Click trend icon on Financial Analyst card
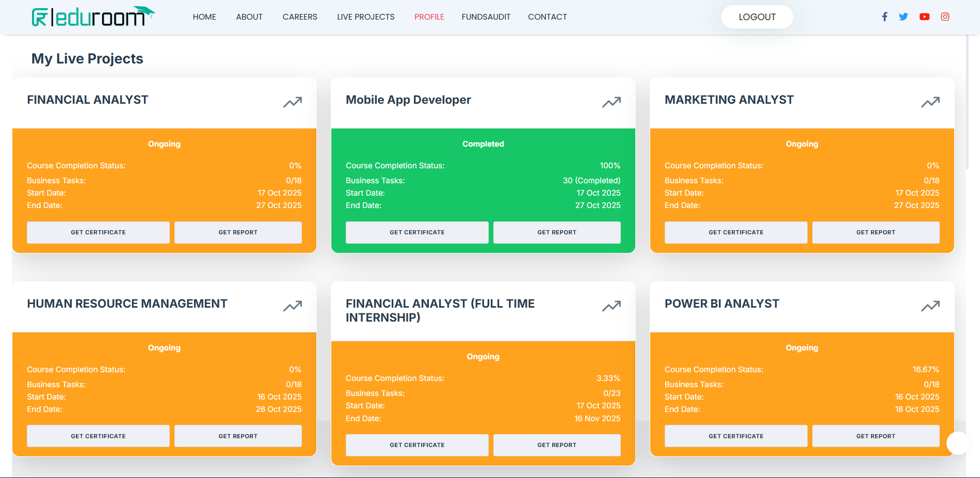This screenshot has height=478, width=980. point(293,102)
